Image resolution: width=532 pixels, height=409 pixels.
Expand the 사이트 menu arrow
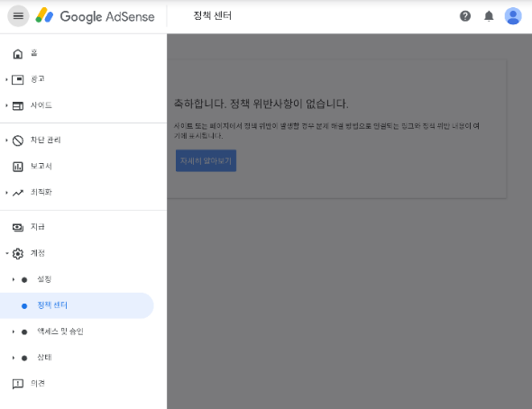(x=6, y=105)
